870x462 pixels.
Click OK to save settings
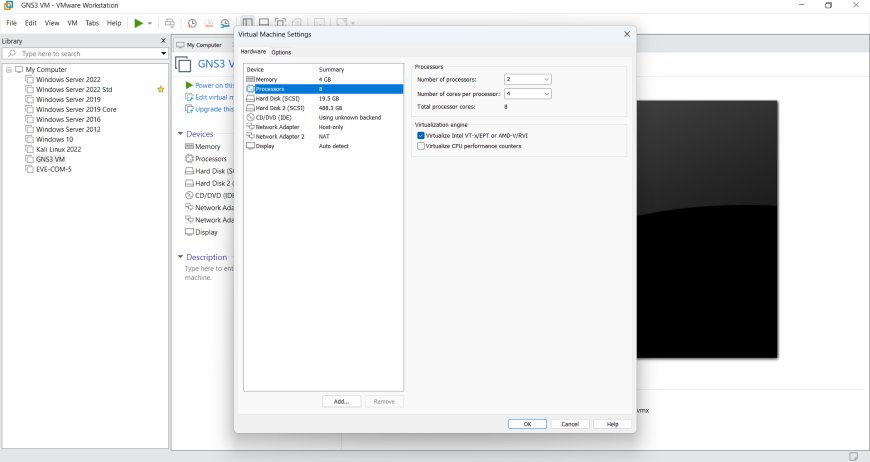[x=527, y=424]
